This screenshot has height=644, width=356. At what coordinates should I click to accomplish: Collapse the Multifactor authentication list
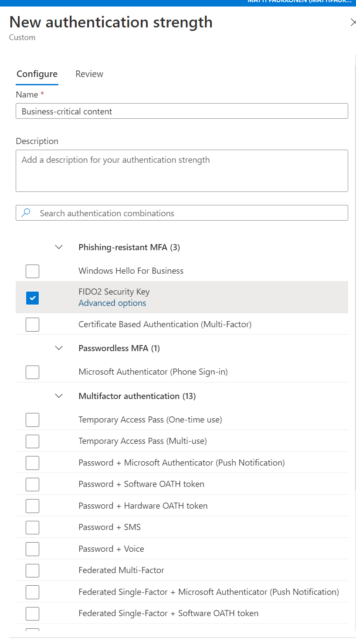coord(59,396)
